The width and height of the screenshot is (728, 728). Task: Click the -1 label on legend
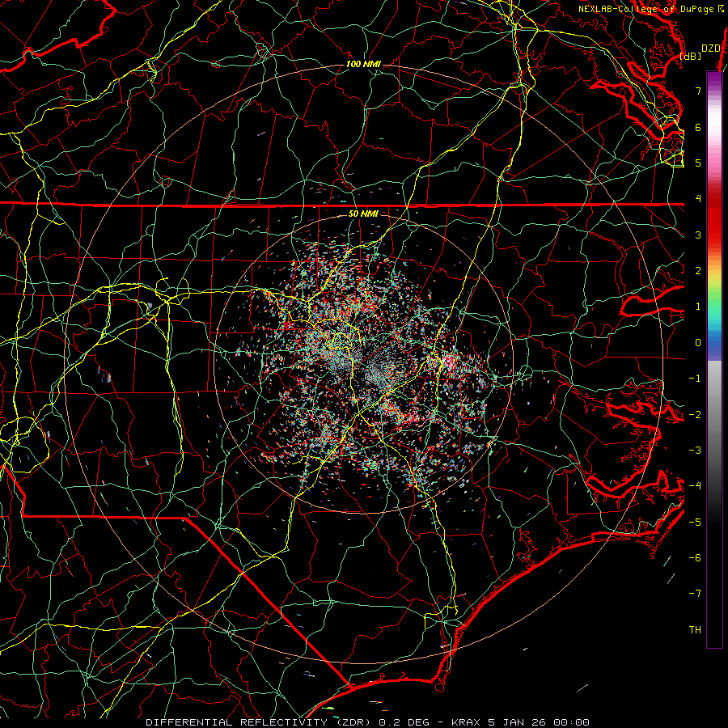tap(695, 379)
